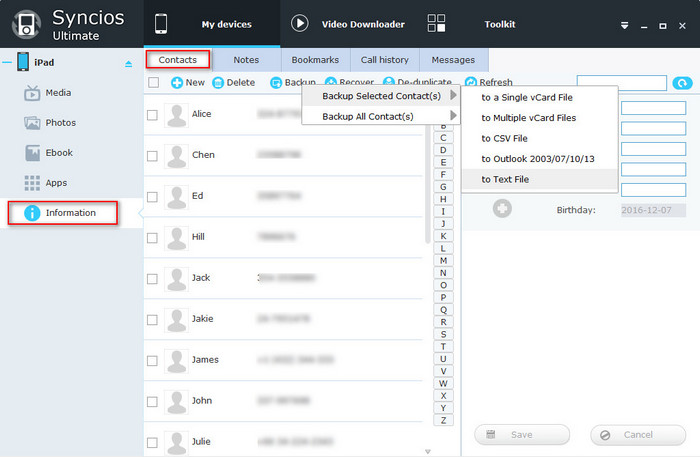The height and width of the screenshot is (457, 700).
Task: Check the Hill contact checkbox
Action: [x=152, y=238]
